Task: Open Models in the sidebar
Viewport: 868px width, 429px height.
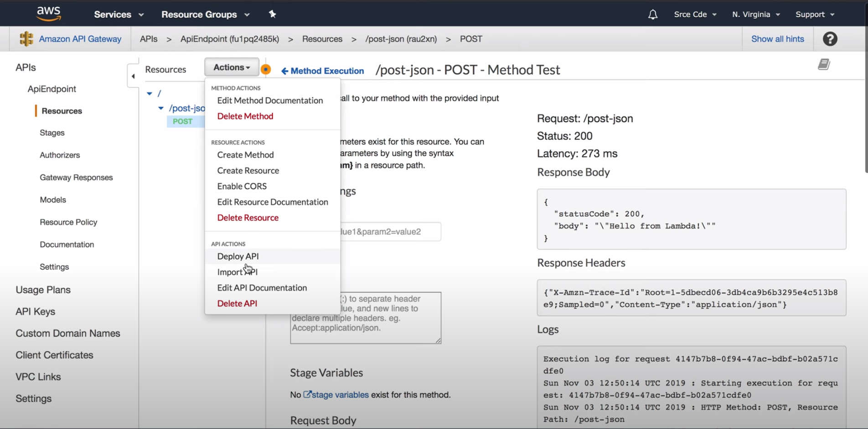Action: (53, 200)
